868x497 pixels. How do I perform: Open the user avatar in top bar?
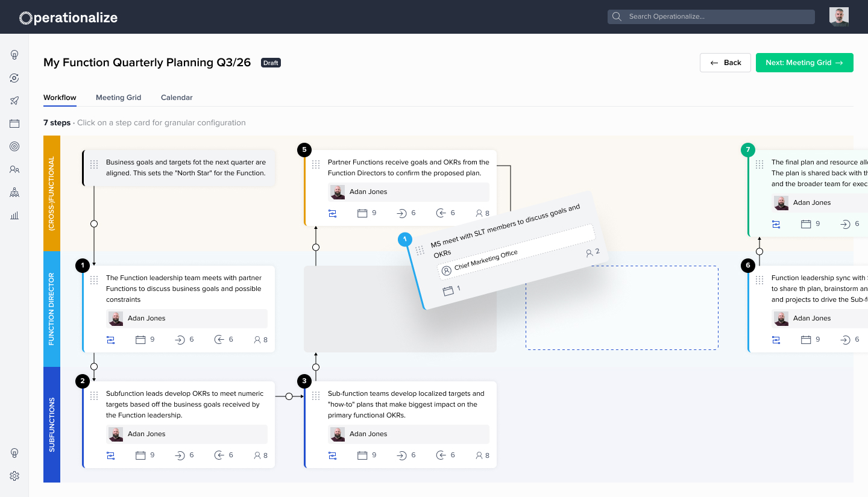[x=839, y=17]
